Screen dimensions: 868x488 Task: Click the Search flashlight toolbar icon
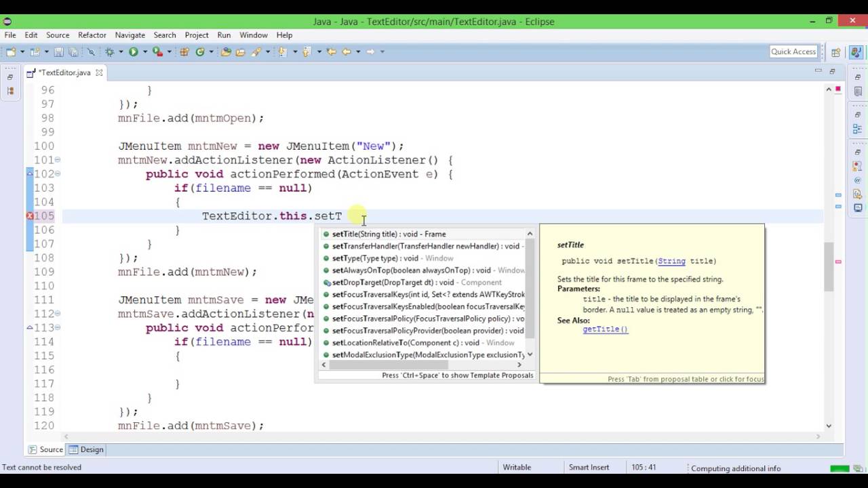click(255, 52)
